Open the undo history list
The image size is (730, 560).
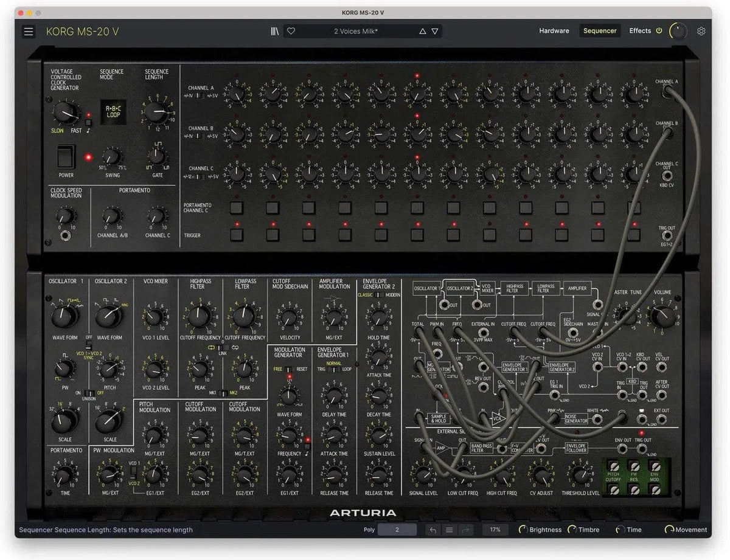[x=449, y=530]
